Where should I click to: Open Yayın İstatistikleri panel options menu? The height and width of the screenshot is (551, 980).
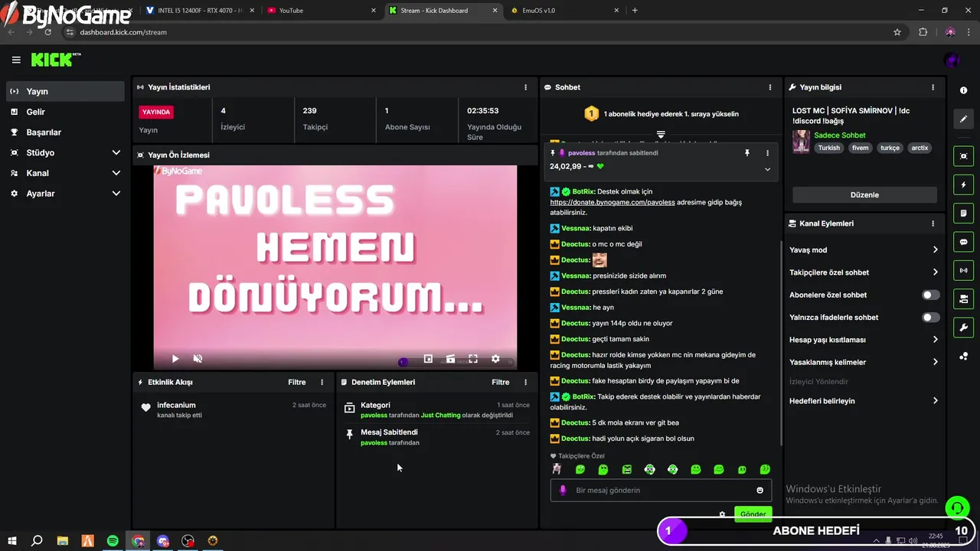point(525,87)
